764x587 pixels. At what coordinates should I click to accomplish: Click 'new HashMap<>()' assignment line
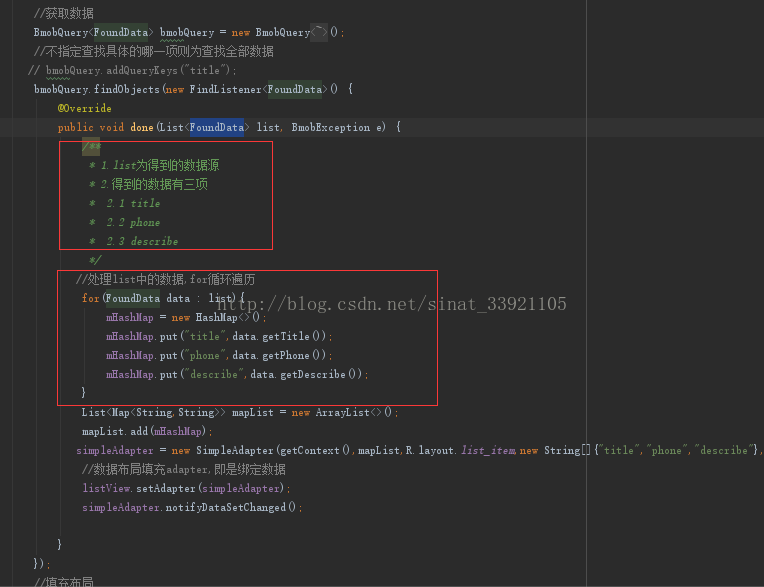click(x=186, y=318)
